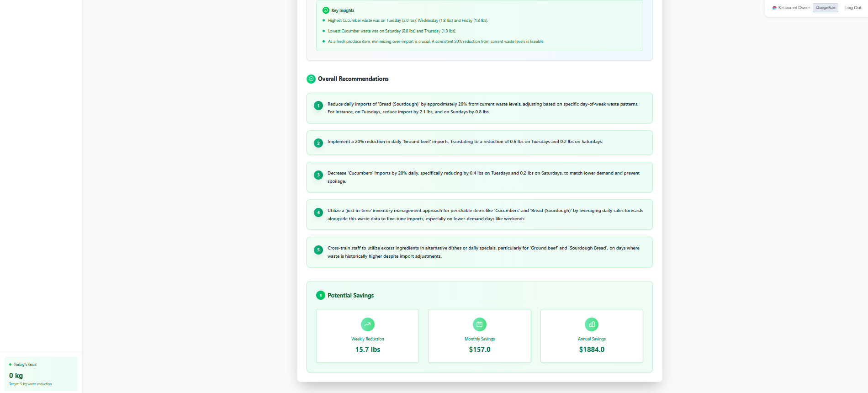Click the Potential Savings heading
Image resolution: width=868 pixels, height=393 pixels.
pyautogui.click(x=351, y=296)
